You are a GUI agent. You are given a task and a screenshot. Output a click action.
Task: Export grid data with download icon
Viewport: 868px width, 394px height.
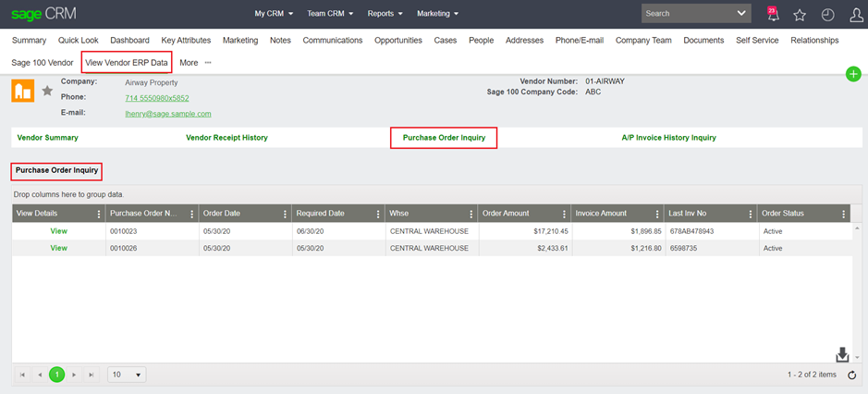(842, 354)
